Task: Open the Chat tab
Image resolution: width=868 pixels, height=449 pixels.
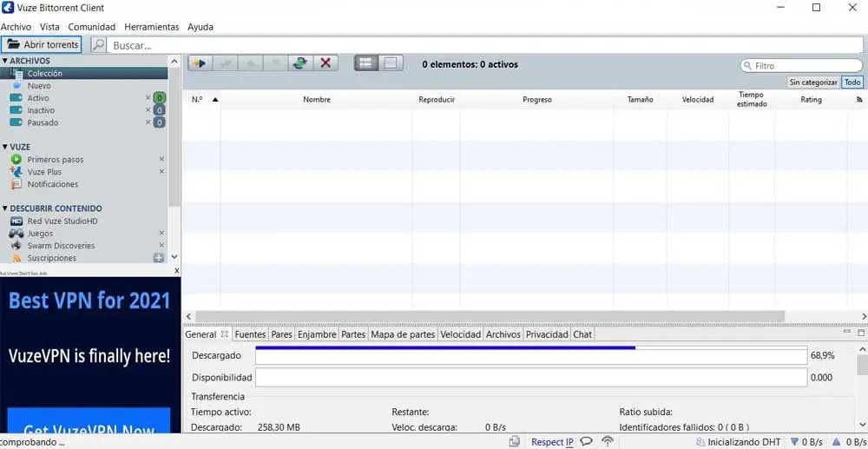Action: coord(582,334)
